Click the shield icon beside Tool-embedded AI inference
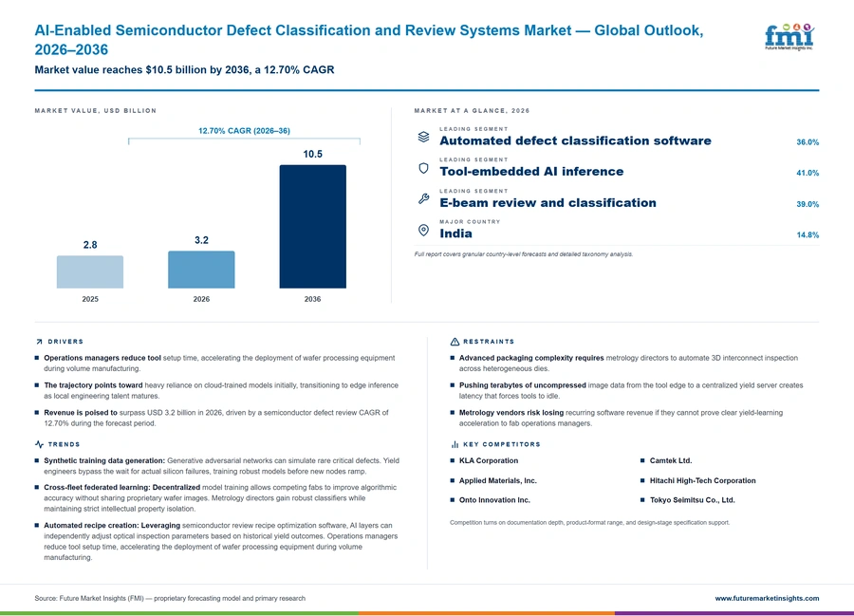This screenshot has height=616, width=854. click(x=423, y=168)
